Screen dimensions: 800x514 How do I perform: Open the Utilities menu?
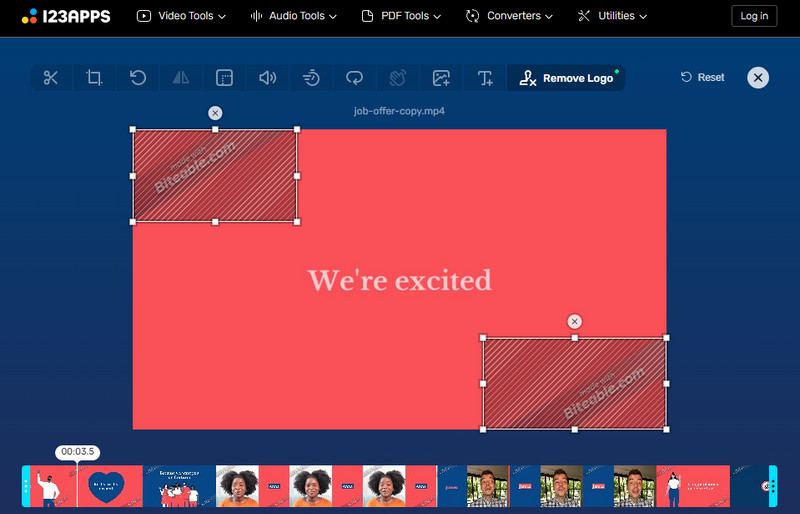click(612, 16)
